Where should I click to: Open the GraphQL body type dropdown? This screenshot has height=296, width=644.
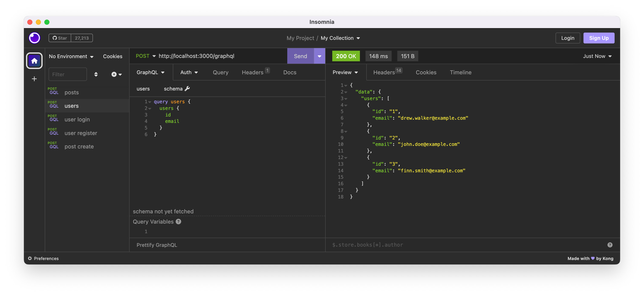coord(150,72)
